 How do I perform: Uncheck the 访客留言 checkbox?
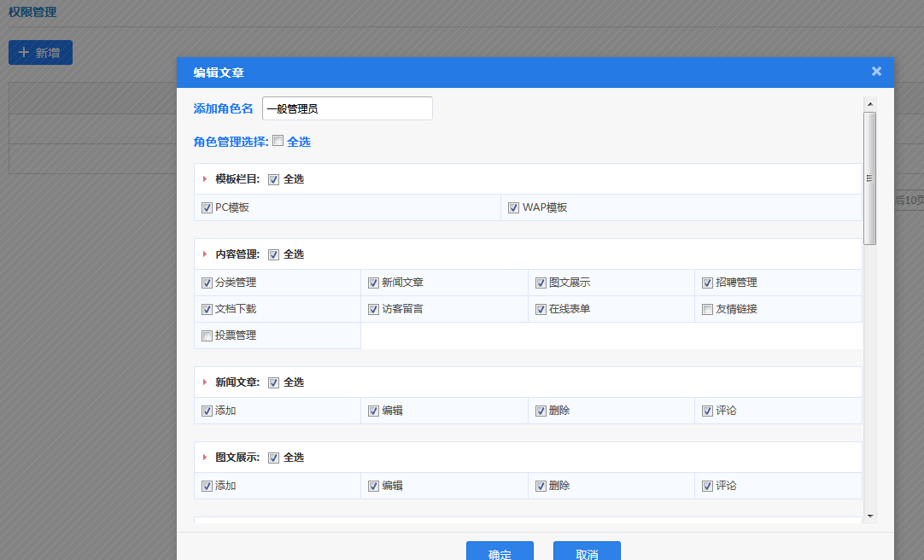point(373,310)
